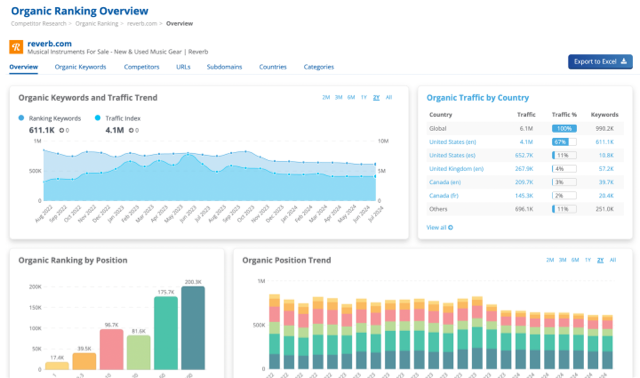Viewport: 640px width, 378px height.
Task: Toggle Traffic Index legend dot
Action: tap(98, 118)
